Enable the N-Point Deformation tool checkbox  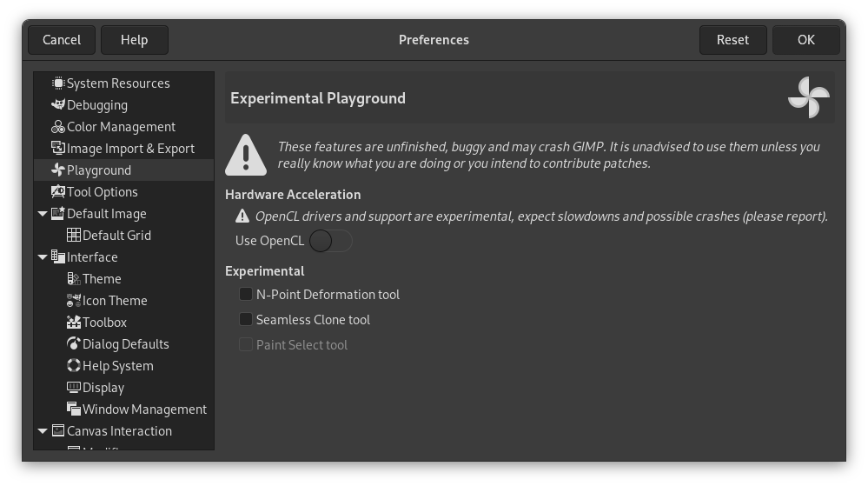(246, 295)
